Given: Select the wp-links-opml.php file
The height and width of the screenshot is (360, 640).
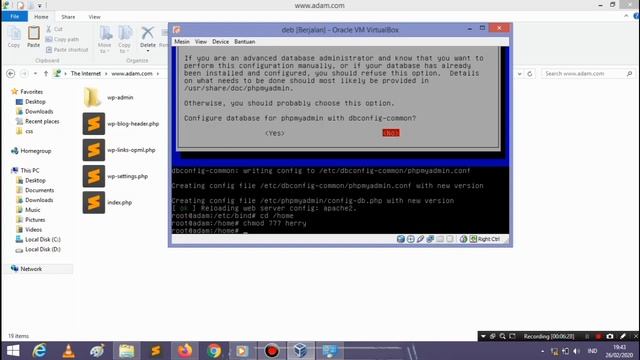Looking at the screenshot, I should click(x=119, y=150).
